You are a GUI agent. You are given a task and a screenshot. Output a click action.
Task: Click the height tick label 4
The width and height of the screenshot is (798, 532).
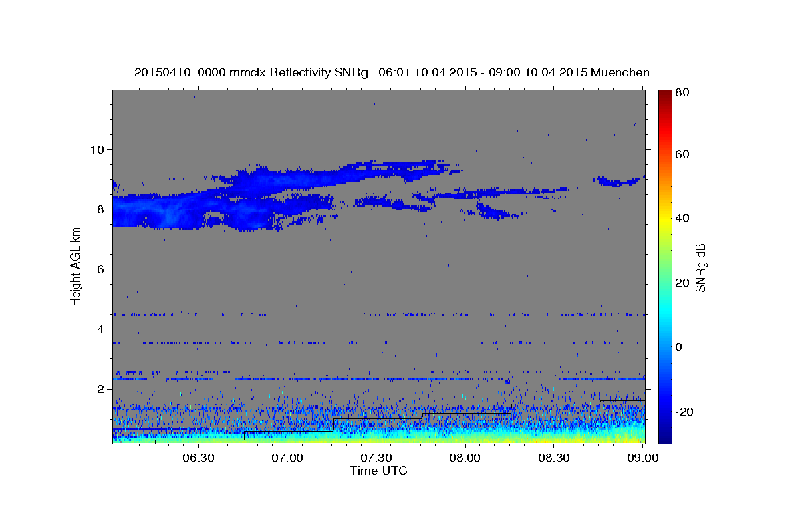click(102, 329)
